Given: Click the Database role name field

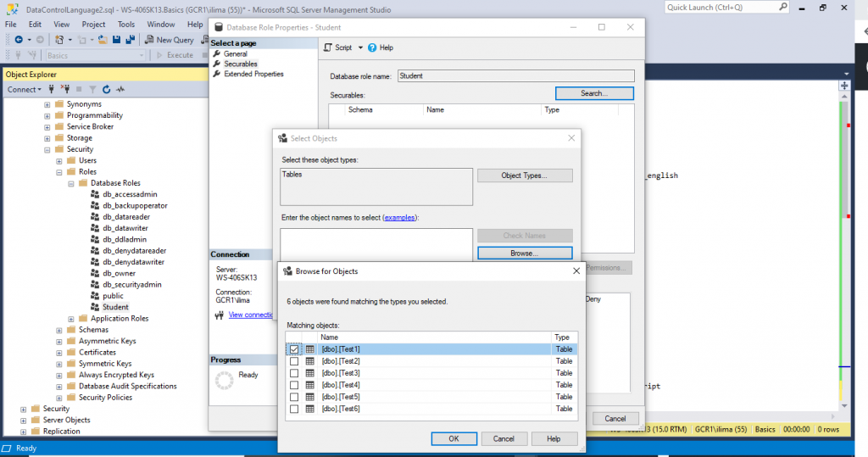Looking at the screenshot, I should click(516, 76).
